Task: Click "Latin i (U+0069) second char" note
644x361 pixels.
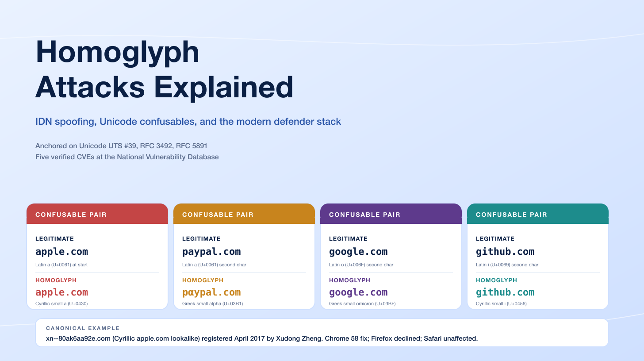Action: (507, 265)
